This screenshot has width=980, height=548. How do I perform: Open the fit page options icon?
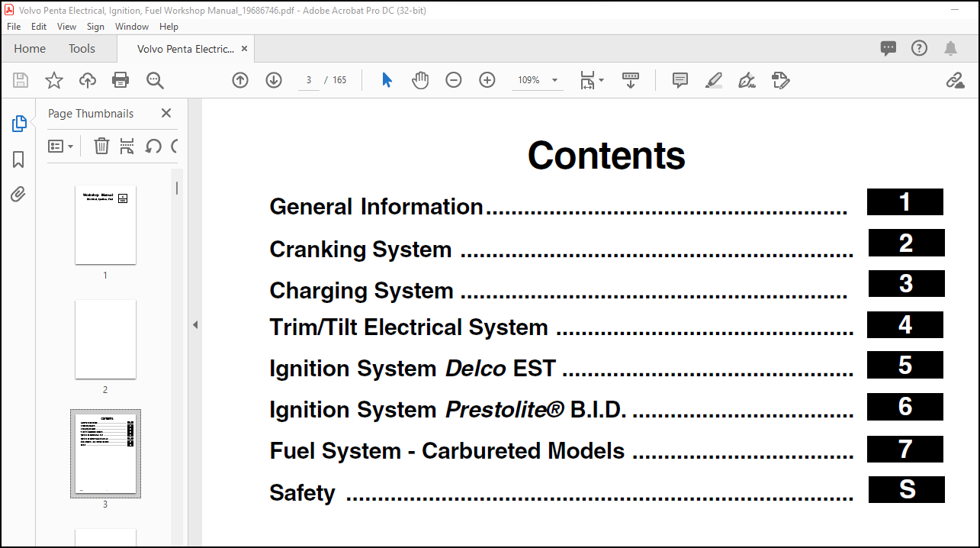[x=591, y=80]
